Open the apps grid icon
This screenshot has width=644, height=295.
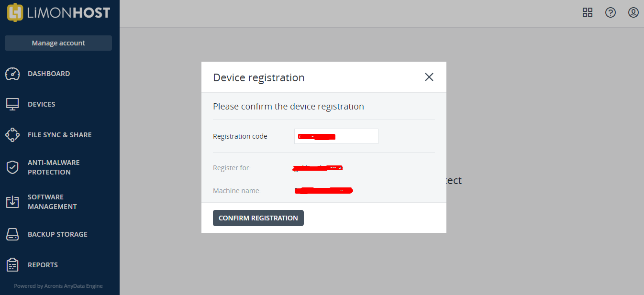click(588, 12)
